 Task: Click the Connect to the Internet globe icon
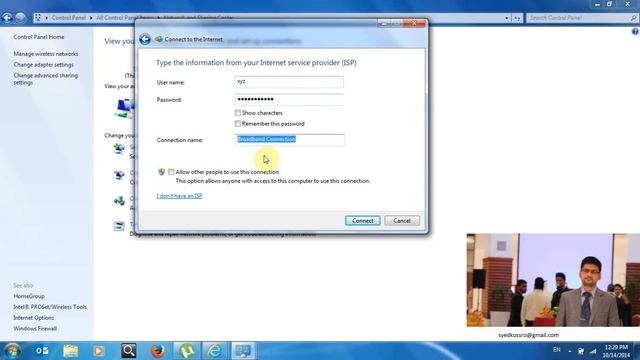(x=158, y=39)
